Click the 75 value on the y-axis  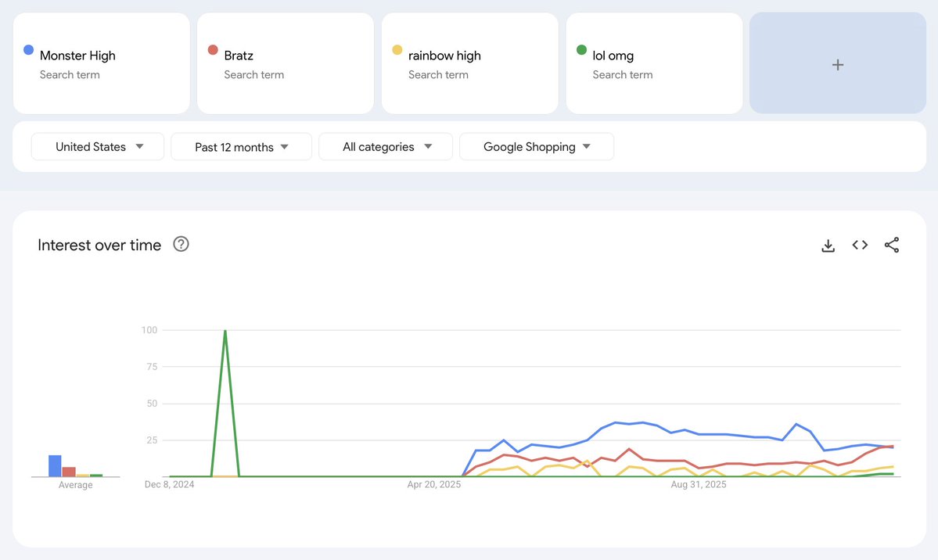[152, 367]
